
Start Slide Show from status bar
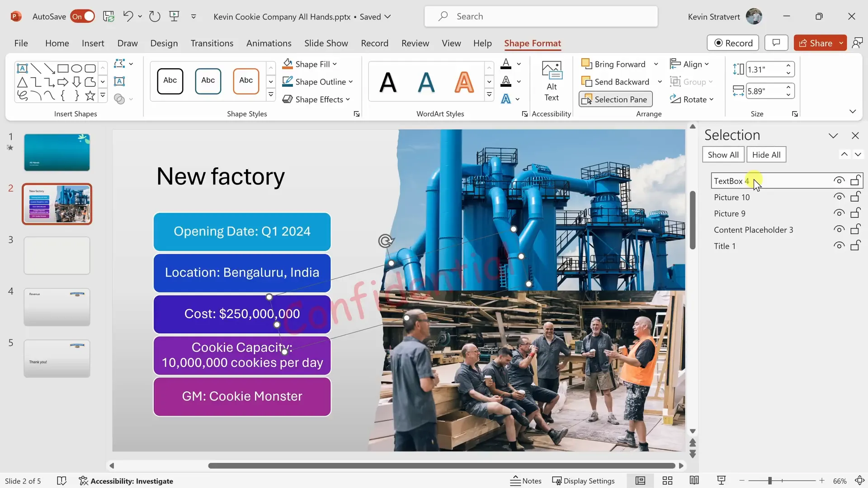722,481
